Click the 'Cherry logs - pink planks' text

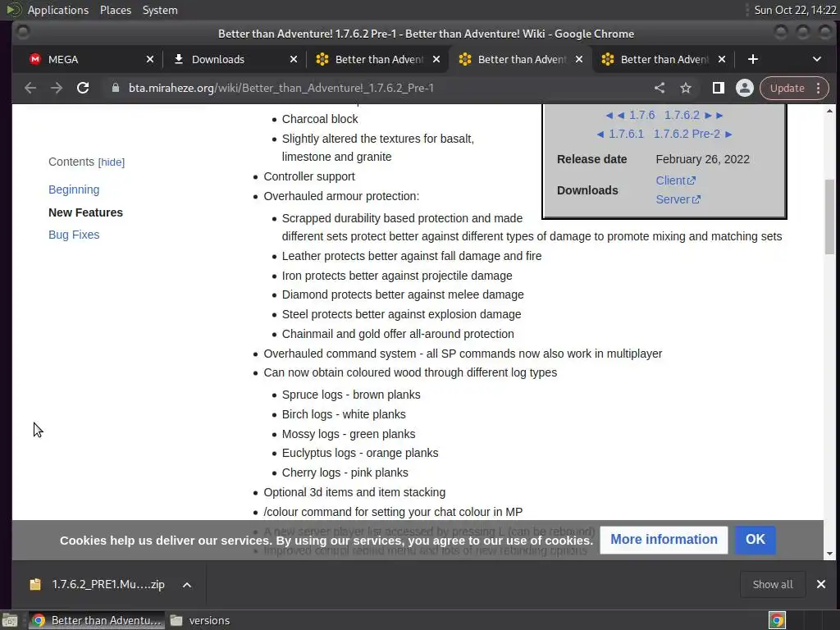click(x=345, y=472)
